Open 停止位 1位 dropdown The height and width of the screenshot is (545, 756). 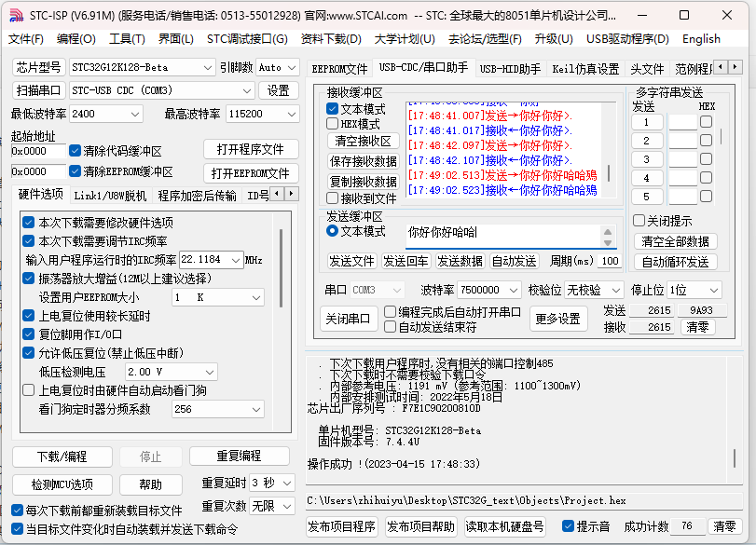694,290
